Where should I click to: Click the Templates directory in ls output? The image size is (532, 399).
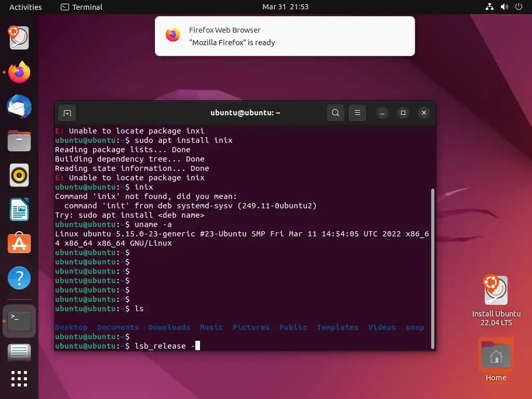tap(337, 327)
